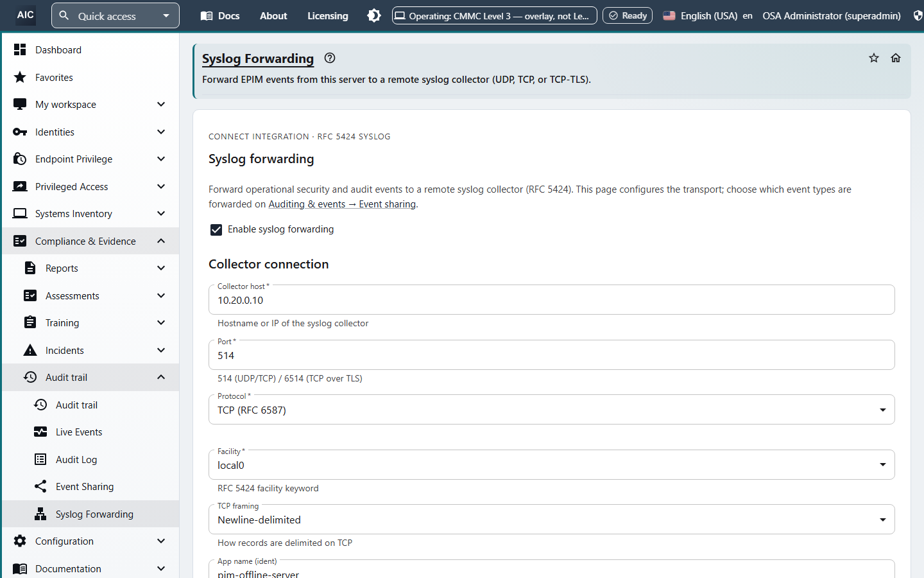Open Audit Log in the sidebar
The height and width of the screenshot is (578, 924).
coord(90,459)
